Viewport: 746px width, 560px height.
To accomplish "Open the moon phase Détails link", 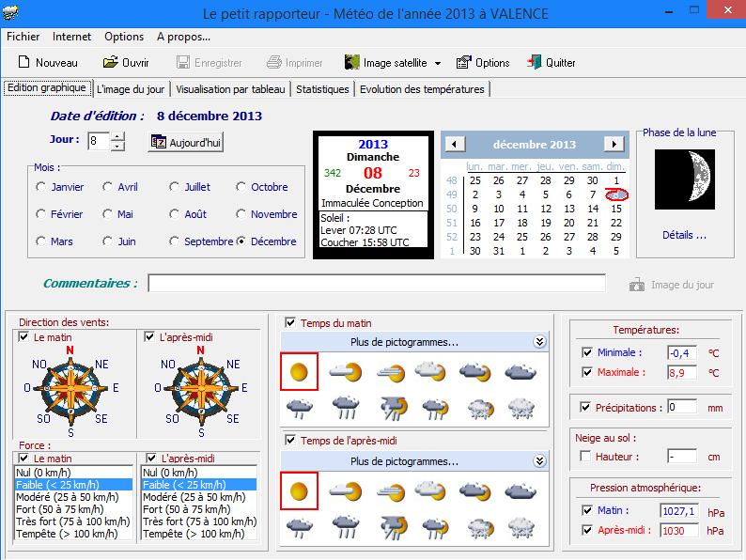I will click(x=684, y=235).
